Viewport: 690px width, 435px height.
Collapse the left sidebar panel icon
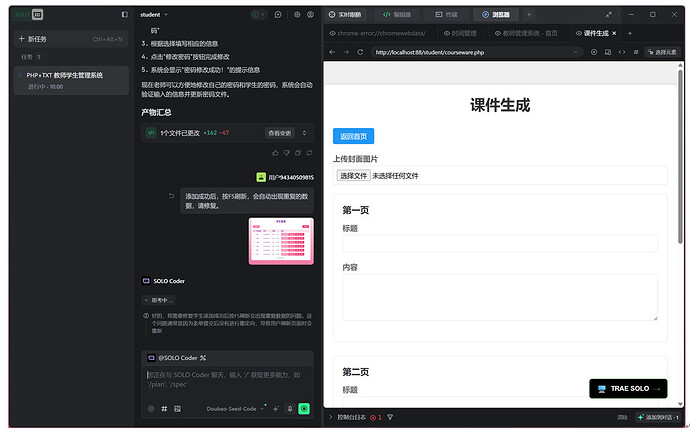tap(124, 15)
